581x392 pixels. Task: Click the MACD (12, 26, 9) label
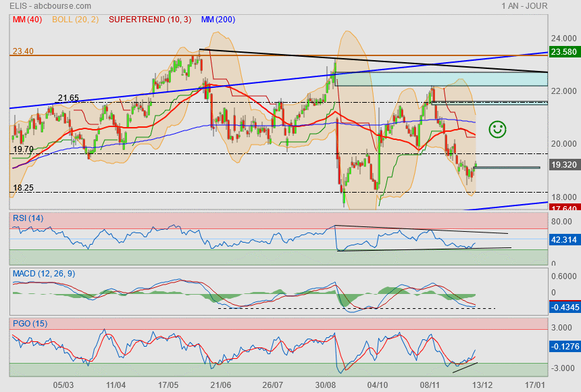pyautogui.click(x=44, y=274)
